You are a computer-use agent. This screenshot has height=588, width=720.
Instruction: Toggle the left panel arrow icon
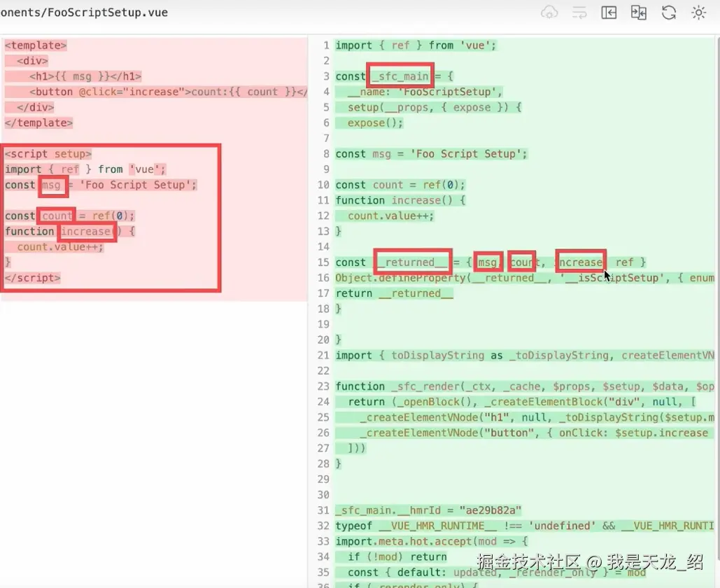click(609, 13)
